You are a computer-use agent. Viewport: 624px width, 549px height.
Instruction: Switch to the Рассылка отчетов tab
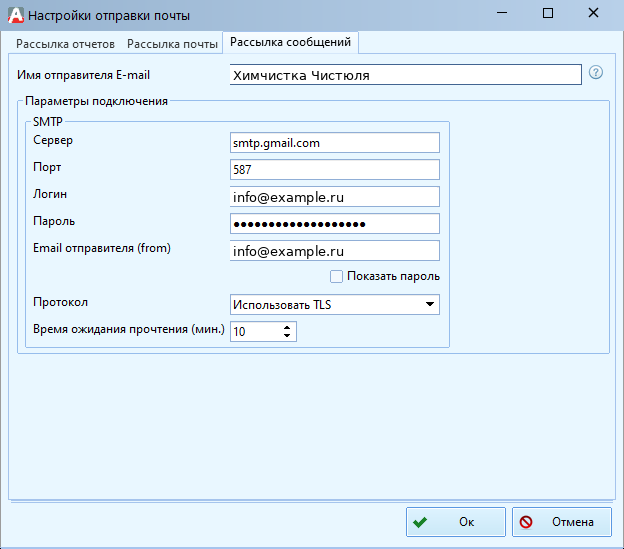click(x=65, y=44)
